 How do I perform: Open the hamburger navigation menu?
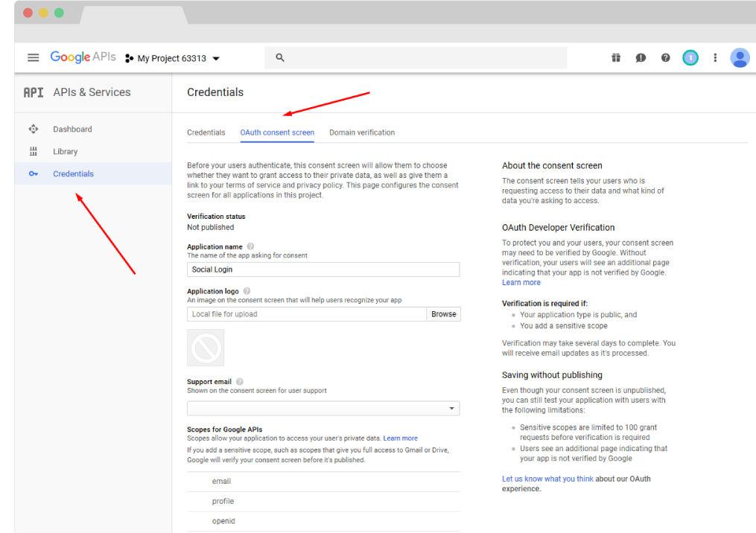(x=33, y=58)
